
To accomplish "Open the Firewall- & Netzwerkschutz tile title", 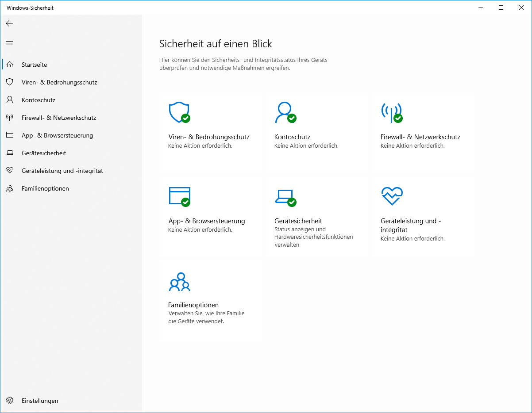I will [420, 137].
